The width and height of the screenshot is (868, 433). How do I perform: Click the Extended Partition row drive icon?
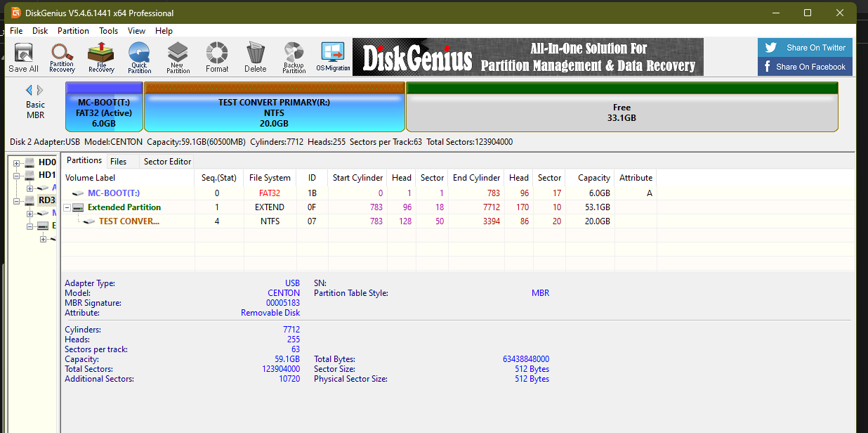tap(79, 207)
